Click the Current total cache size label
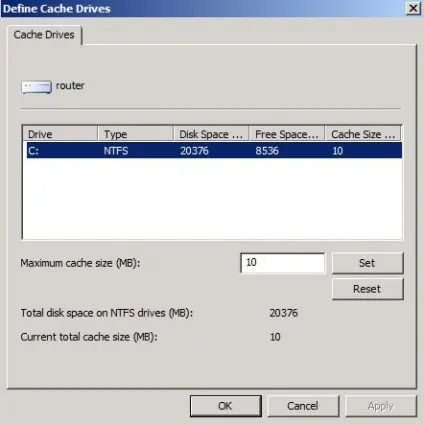Viewport: 424px width, 425px height. pyautogui.click(x=89, y=337)
